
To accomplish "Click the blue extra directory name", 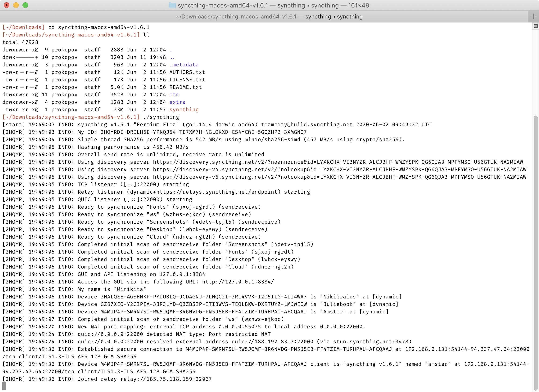I will coord(177,102).
